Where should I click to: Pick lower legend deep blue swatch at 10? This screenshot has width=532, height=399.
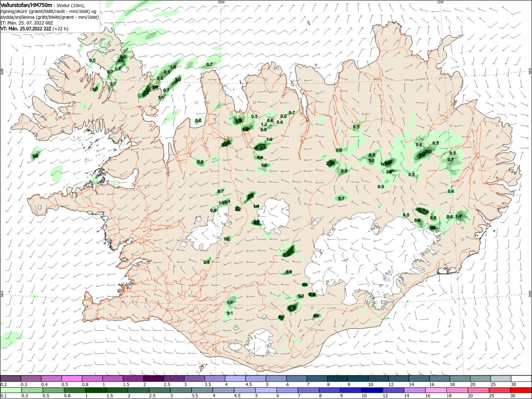click(x=372, y=391)
